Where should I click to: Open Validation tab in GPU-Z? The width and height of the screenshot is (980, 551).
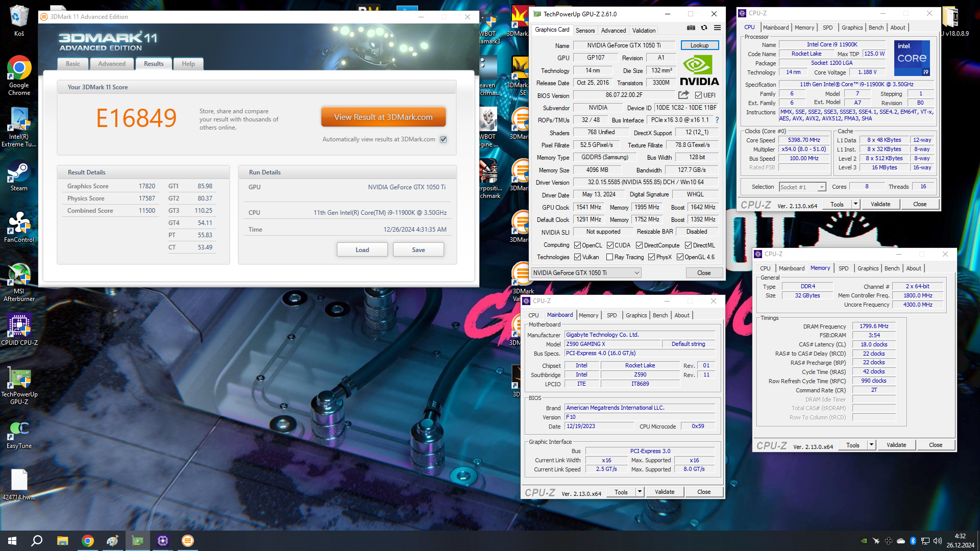pyautogui.click(x=644, y=31)
